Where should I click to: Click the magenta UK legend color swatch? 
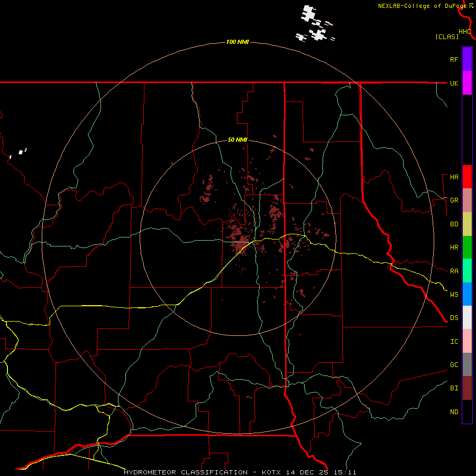click(x=467, y=83)
